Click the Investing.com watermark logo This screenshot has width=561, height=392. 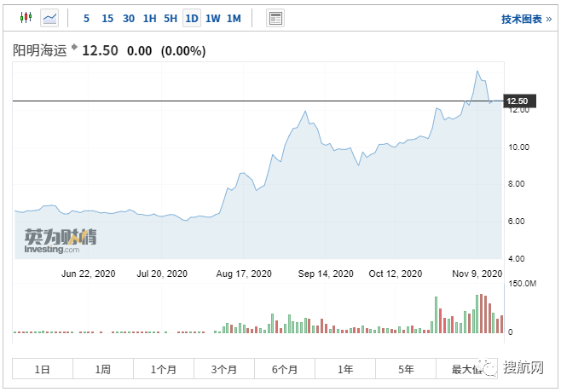point(60,241)
